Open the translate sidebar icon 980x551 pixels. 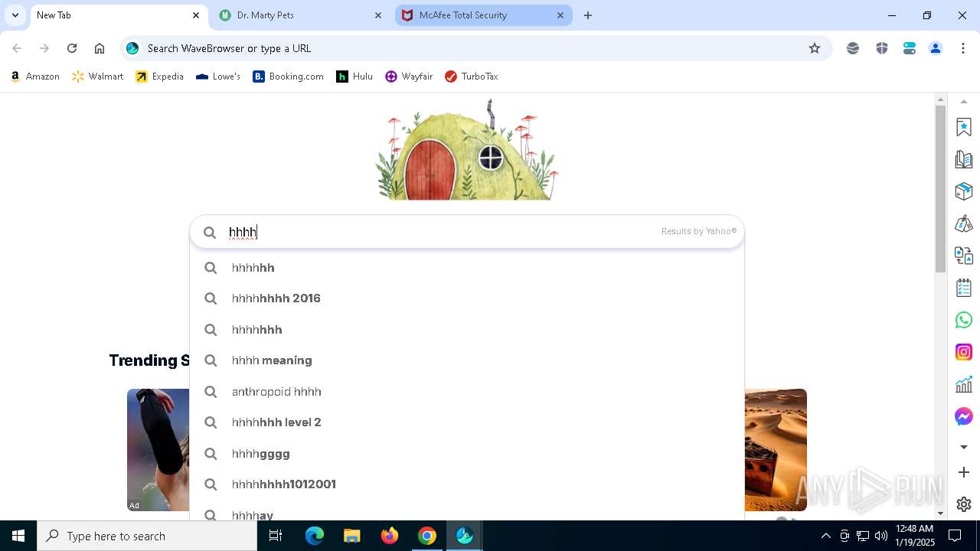[964, 256]
